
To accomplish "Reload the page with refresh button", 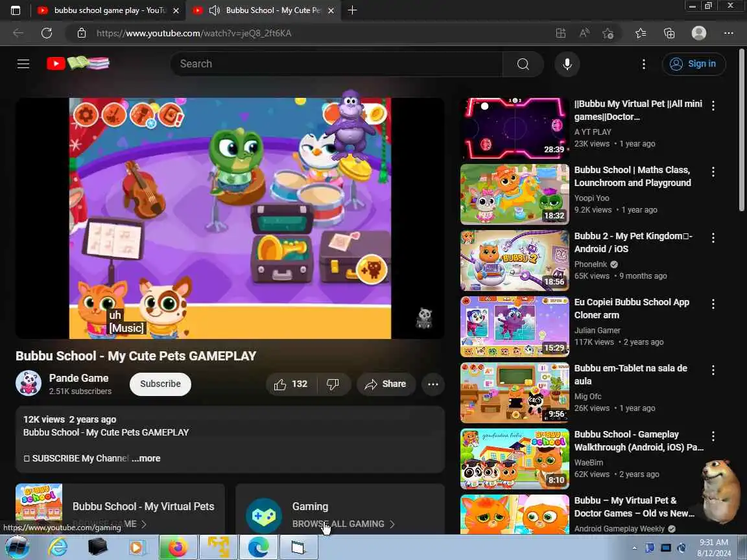I will (x=46, y=33).
